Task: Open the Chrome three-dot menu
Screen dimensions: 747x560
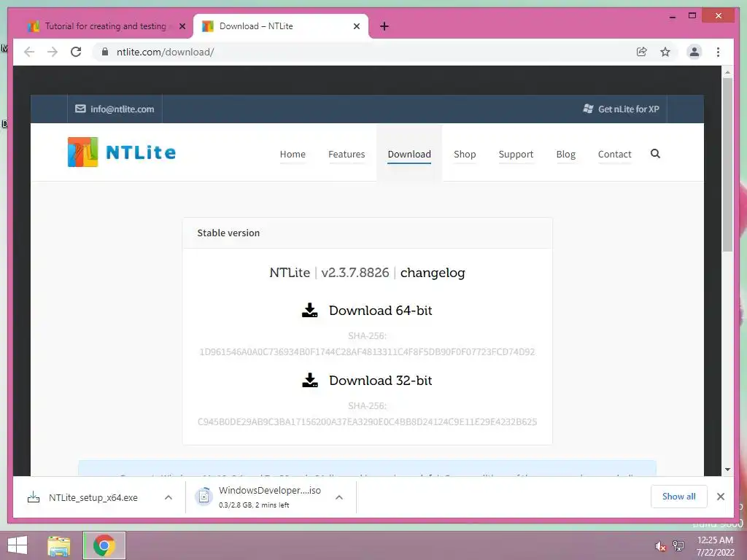Action: (x=718, y=52)
